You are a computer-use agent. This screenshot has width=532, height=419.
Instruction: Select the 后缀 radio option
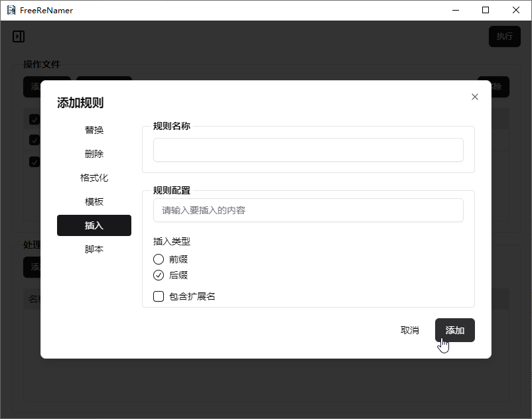159,275
